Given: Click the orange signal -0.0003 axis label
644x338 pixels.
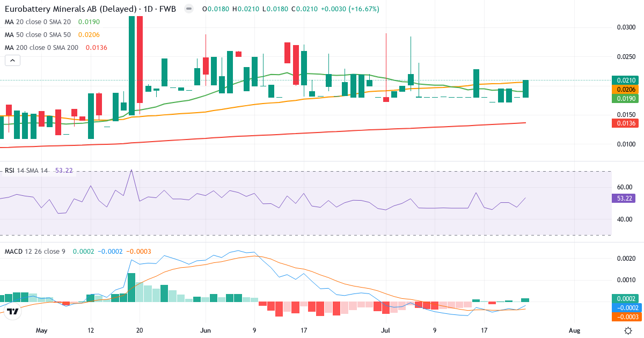Looking at the screenshot, I should (x=626, y=317).
